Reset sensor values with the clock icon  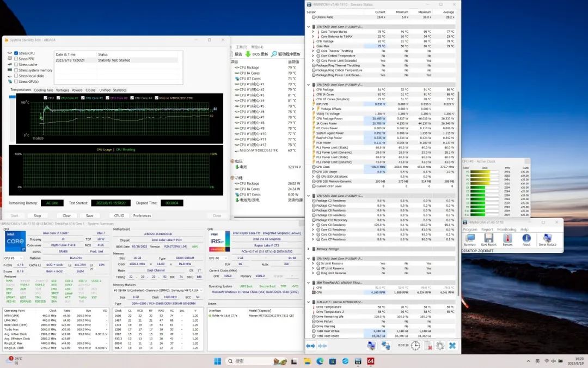coord(415,346)
